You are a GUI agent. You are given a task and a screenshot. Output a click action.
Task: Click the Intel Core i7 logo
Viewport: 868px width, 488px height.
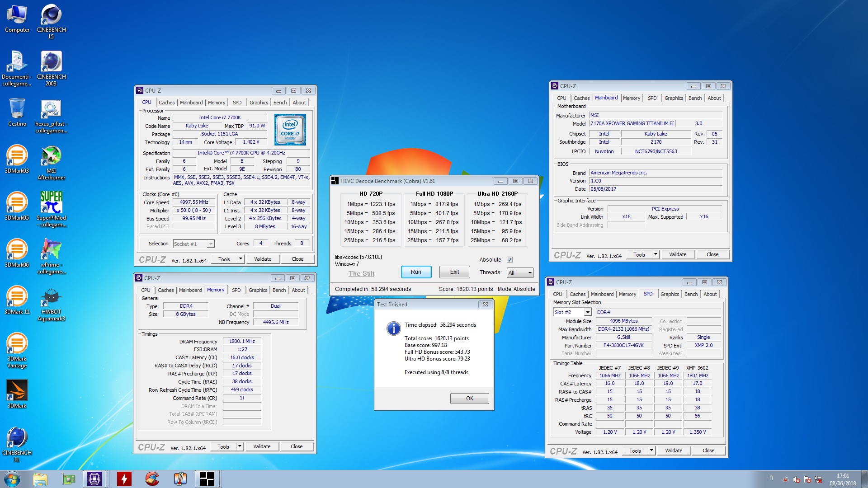(290, 129)
